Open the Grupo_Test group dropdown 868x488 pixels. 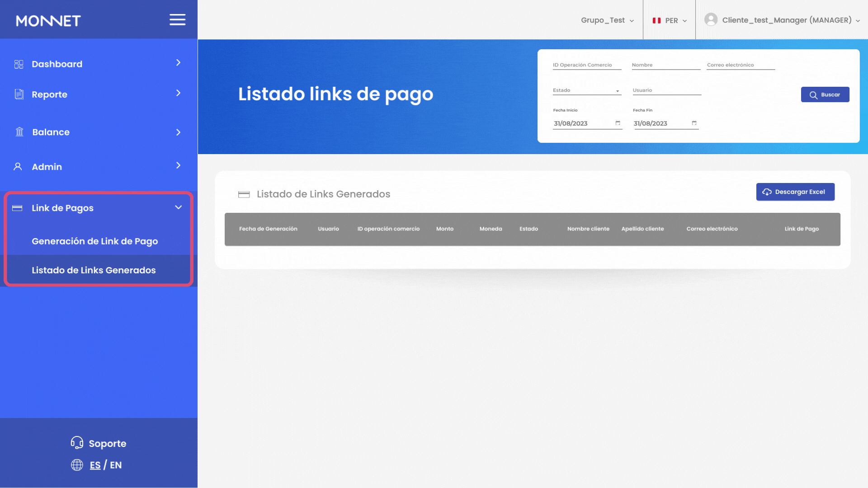pos(607,20)
